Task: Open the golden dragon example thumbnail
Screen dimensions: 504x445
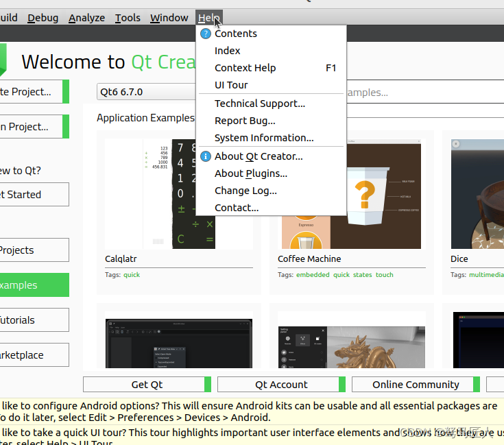Action: 351,347
